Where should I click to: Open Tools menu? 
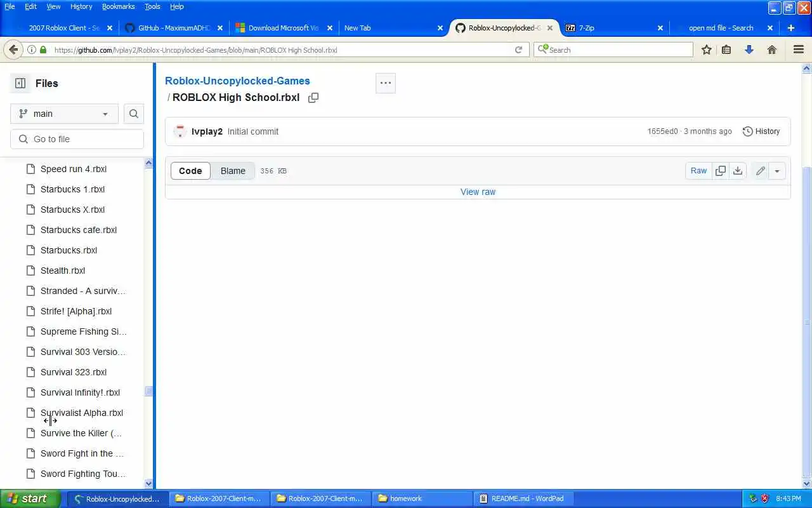pyautogui.click(x=152, y=6)
